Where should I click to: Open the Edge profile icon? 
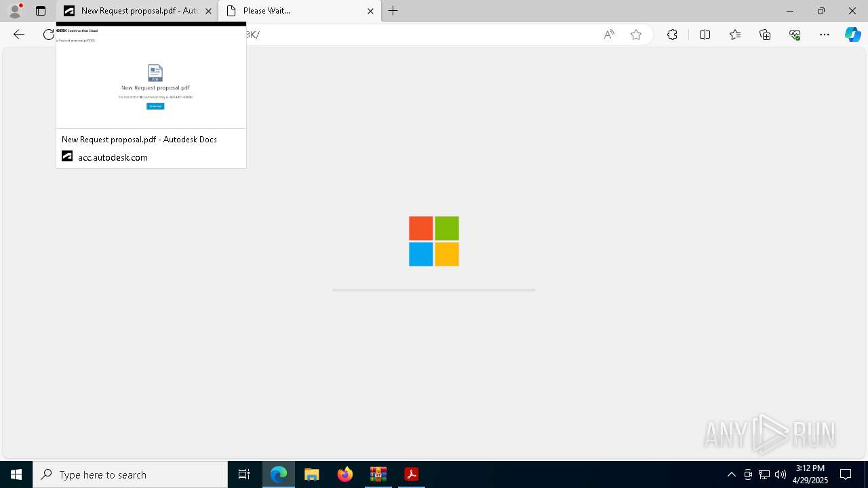point(15,11)
